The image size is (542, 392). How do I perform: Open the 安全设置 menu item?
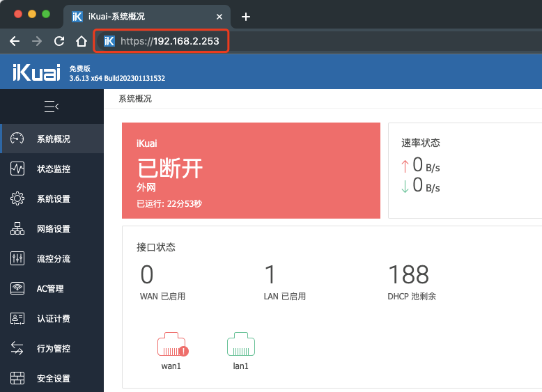52,378
